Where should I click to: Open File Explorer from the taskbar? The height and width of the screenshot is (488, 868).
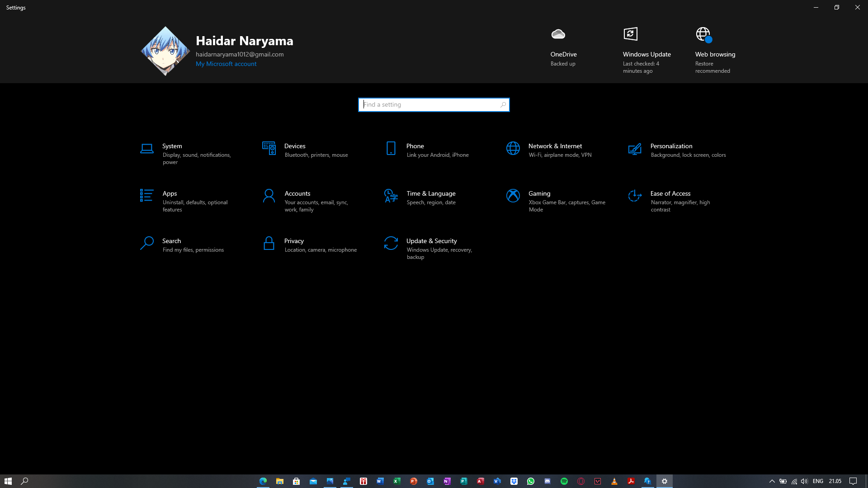coord(280,481)
